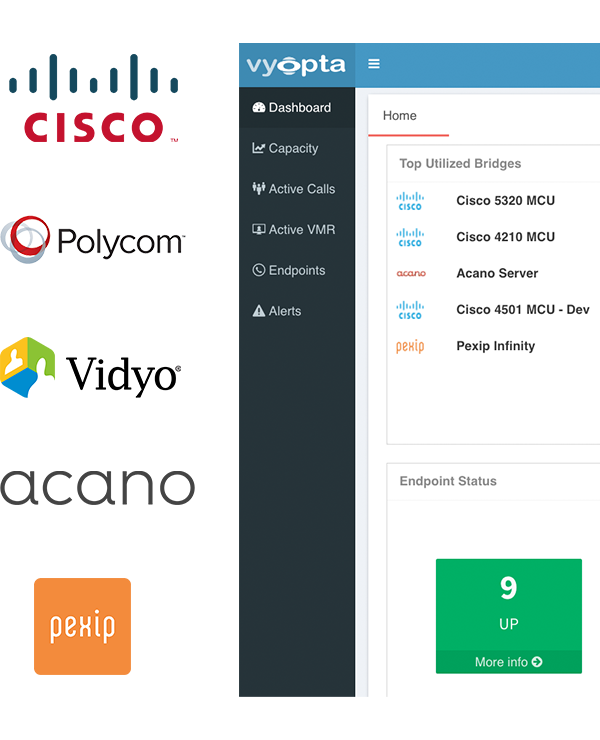This screenshot has height=740, width=600.
Task: Click the large Cisco logo
Action: pos(93,98)
